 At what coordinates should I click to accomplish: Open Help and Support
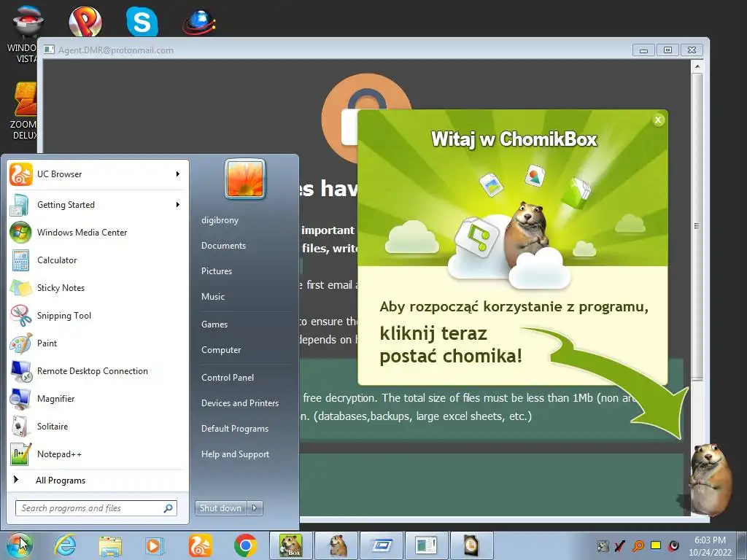[236, 454]
